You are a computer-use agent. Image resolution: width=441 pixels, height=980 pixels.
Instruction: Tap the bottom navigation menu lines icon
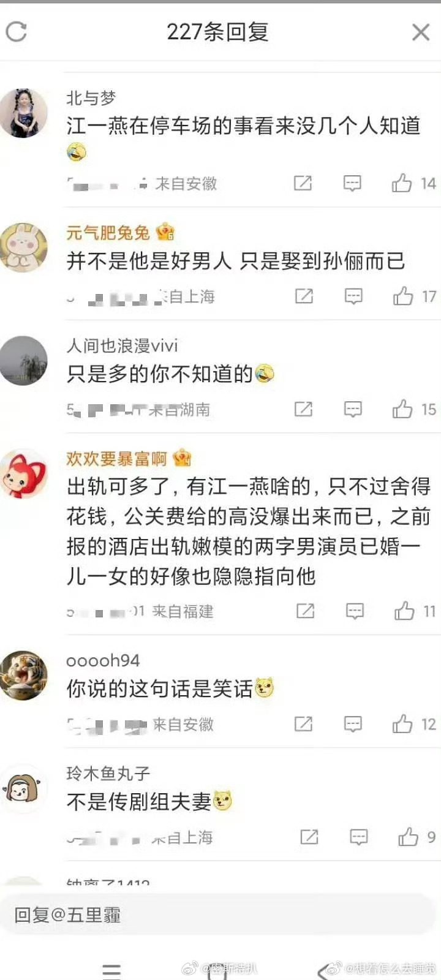(x=111, y=971)
